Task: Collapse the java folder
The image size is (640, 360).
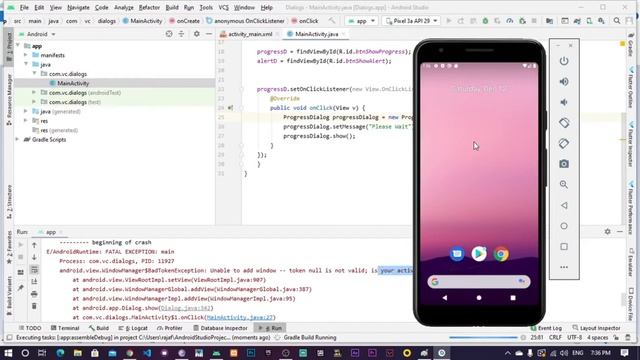Action: pos(26,64)
